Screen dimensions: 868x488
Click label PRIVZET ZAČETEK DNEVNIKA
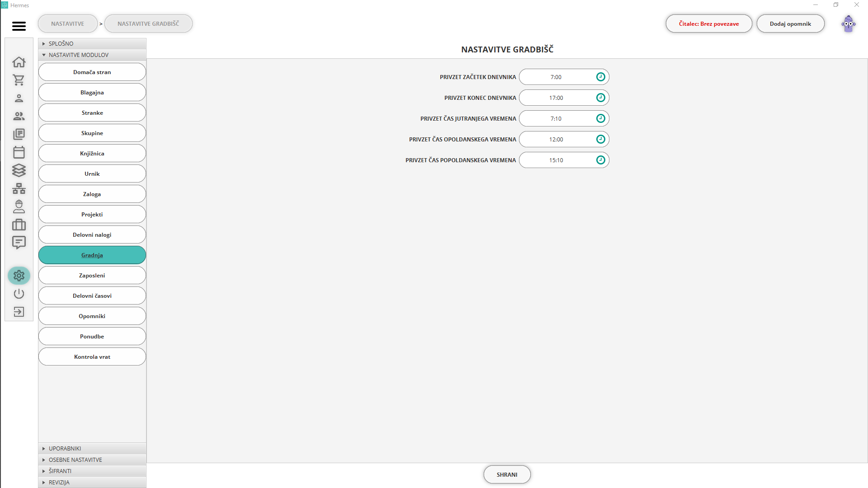click(477, 77)
